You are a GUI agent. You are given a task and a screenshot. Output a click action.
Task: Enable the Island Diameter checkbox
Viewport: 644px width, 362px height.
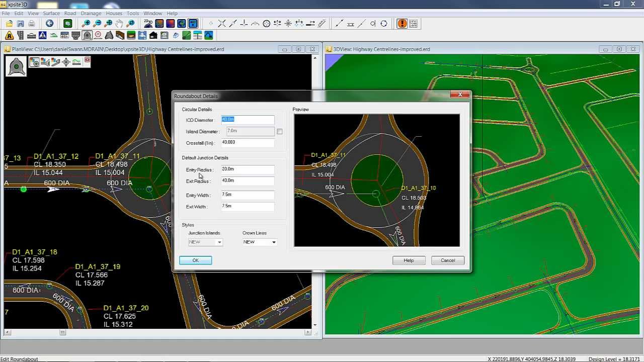point(279,132)
